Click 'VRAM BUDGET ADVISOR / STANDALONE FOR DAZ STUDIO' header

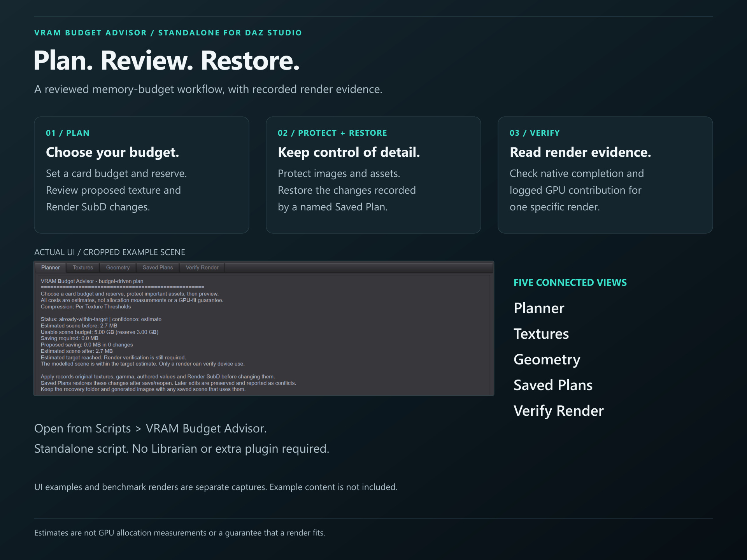[x=168, y=33]
